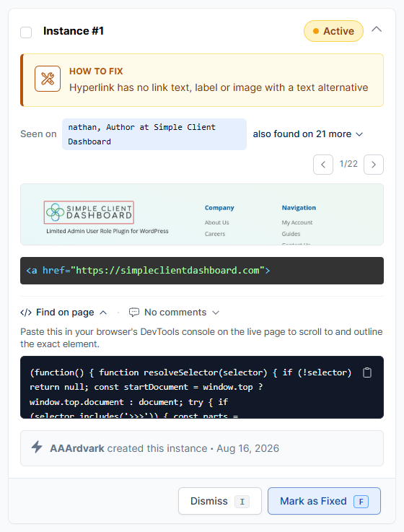Click the How to Fix tools icon

click(48, 79)
